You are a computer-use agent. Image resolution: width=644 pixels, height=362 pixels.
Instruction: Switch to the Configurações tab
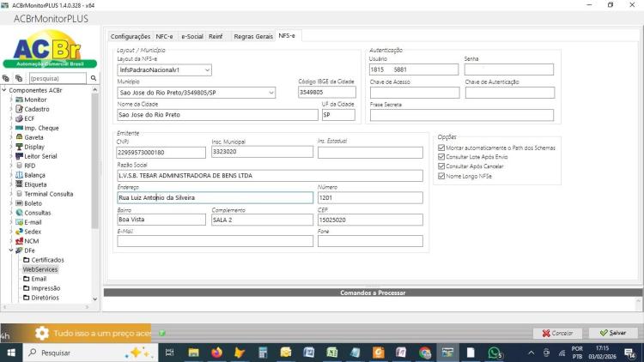click(131, 37)
